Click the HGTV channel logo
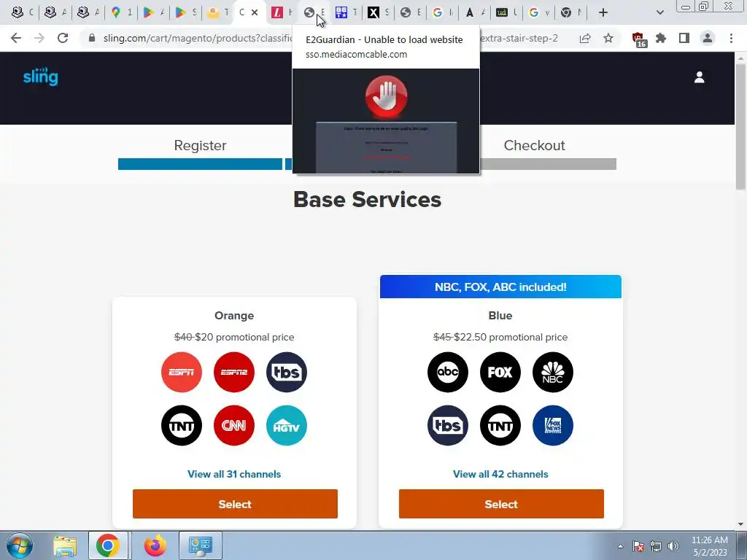747x560 pixels. point(286,425)
